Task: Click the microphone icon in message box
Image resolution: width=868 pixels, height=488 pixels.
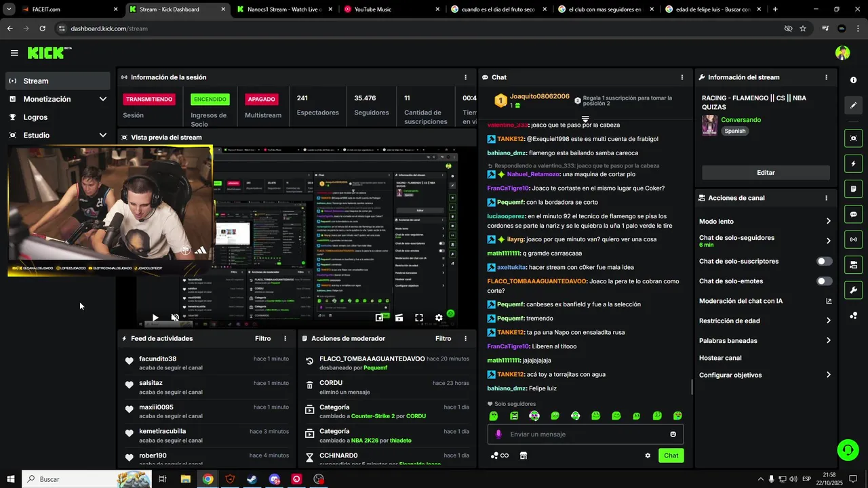Action: [x=498, y=434]
